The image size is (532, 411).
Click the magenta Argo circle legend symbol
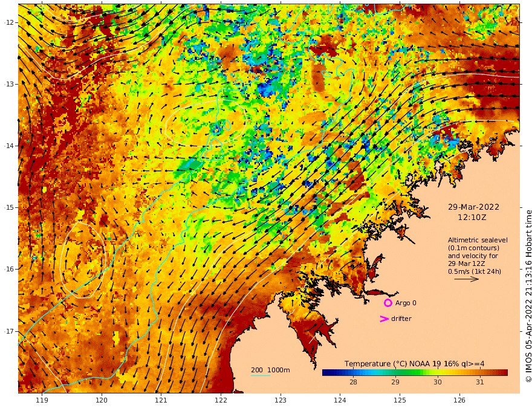pos(388,303)
